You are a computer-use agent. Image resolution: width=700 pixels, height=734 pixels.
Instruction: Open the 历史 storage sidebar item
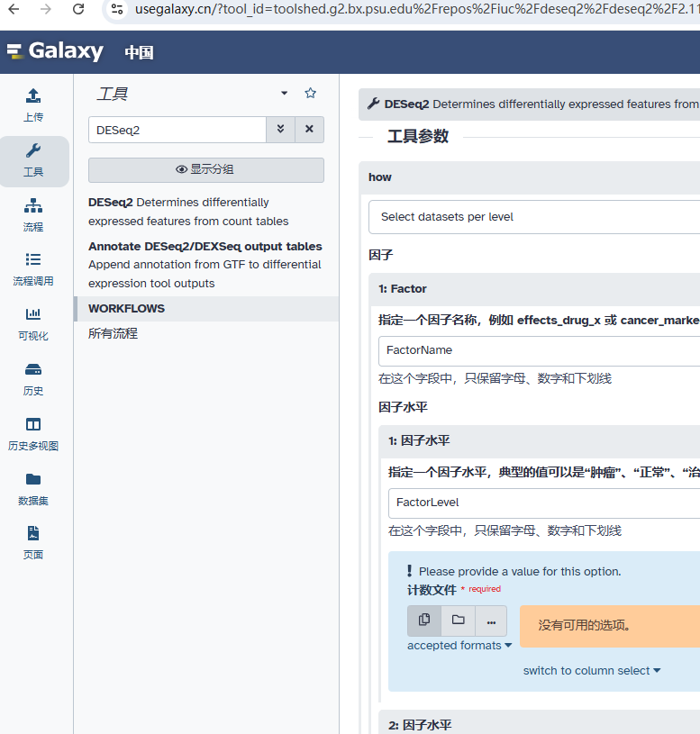point(33,380)
